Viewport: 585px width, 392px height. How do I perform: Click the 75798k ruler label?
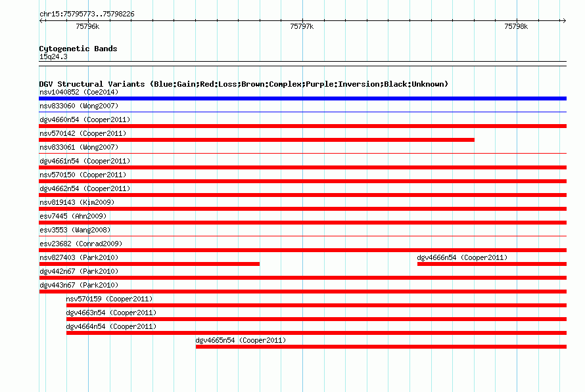coord(516,26)
